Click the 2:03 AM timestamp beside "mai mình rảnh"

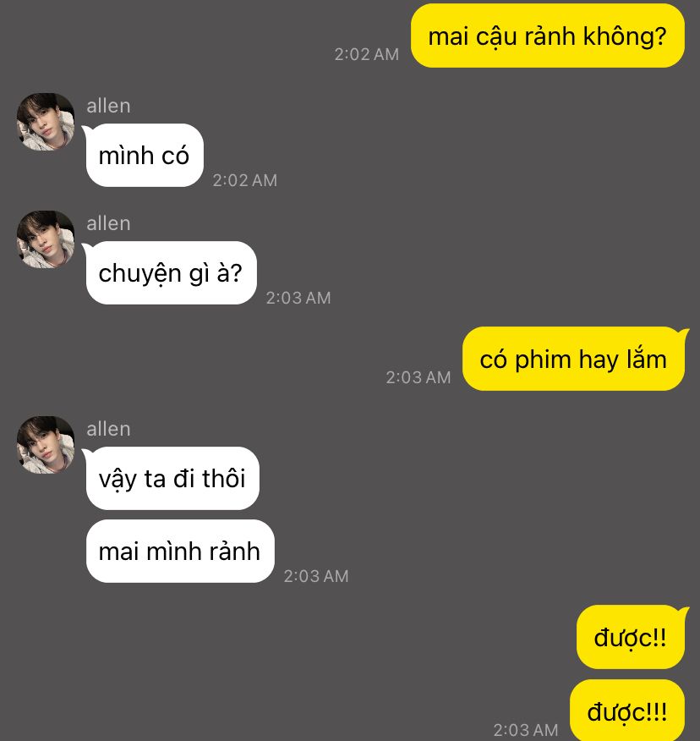click(316, 577)
